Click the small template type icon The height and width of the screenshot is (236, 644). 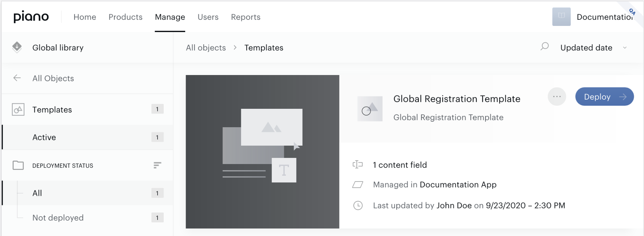[x=370, y=109]
